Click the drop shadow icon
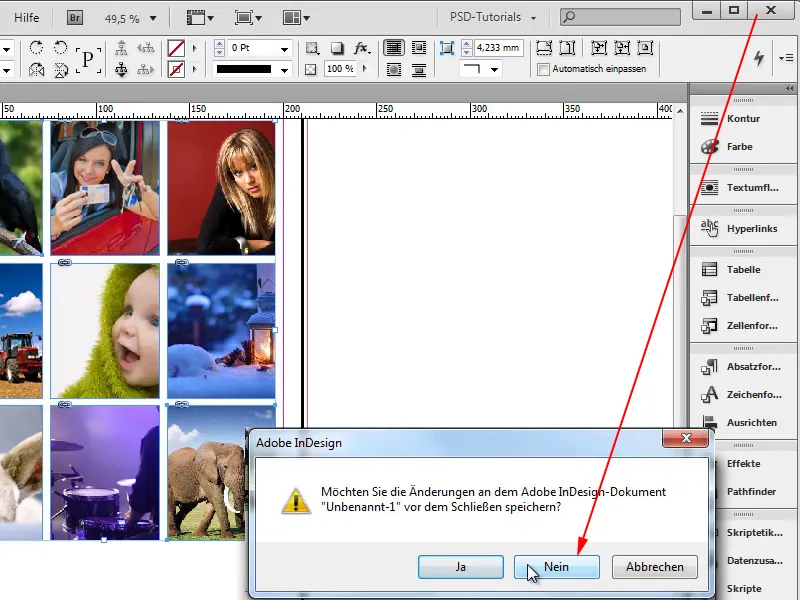The width and height of the screenshot is (800, 600). (x=337, y=48)
